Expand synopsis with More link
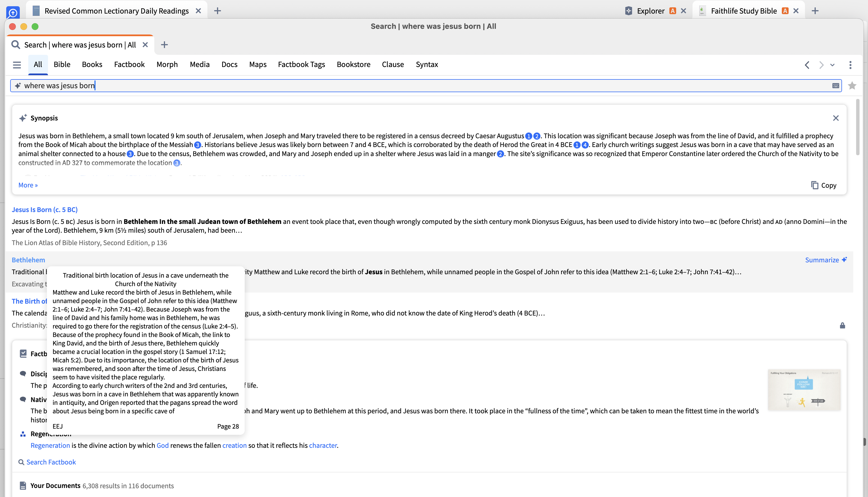Image resolution: width=868 pixels, height=497 pixels. click(x=28, y=185)
